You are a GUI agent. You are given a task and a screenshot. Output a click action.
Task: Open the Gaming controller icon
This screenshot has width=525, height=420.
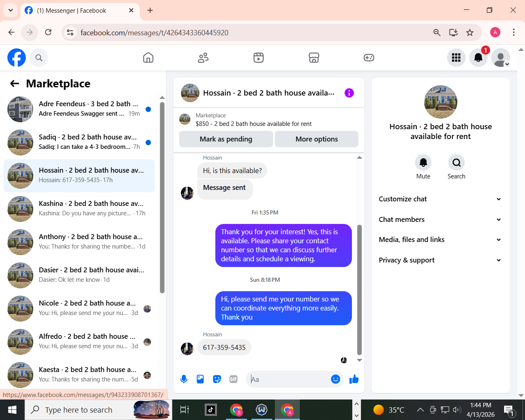pos(369,58)
